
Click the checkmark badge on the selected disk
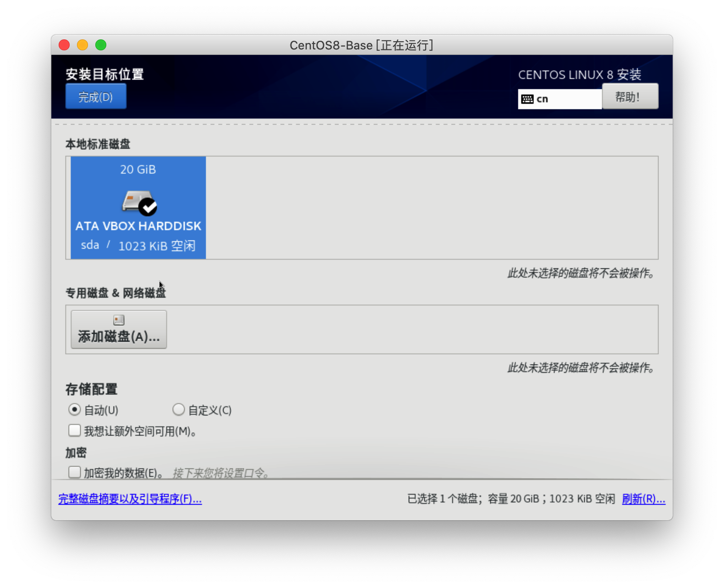coord(148,207)
